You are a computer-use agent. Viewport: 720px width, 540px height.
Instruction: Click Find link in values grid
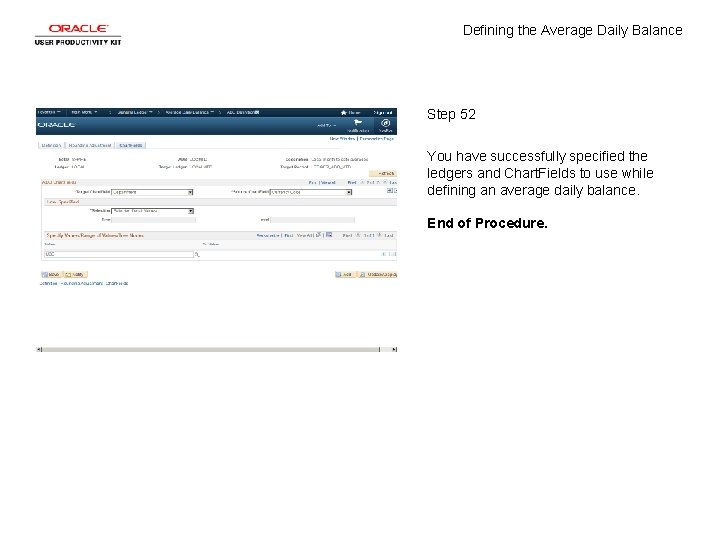pyautogui.click(x=288, y=235)
